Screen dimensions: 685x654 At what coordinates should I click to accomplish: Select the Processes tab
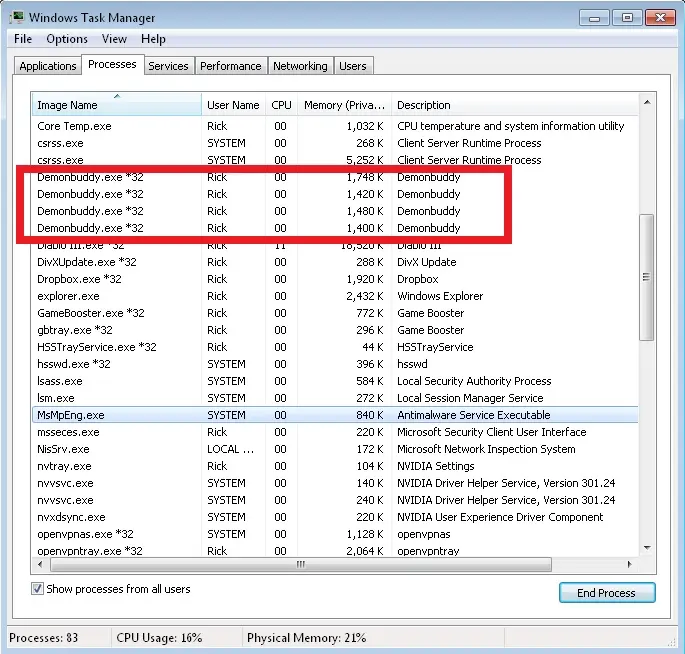112,64
